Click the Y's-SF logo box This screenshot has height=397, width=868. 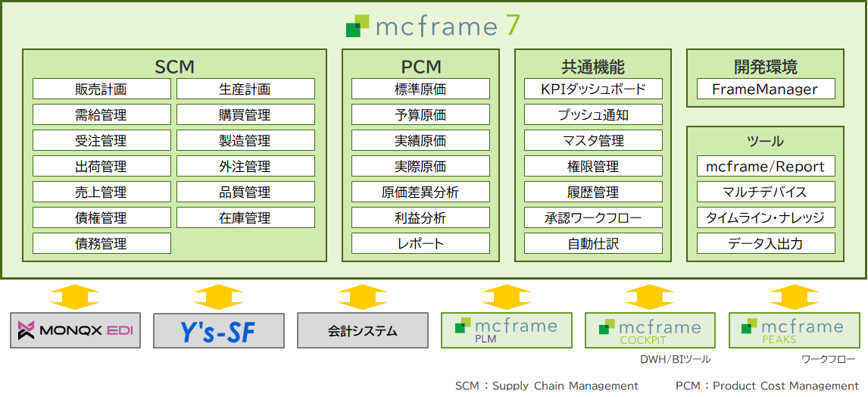point(219,330)
